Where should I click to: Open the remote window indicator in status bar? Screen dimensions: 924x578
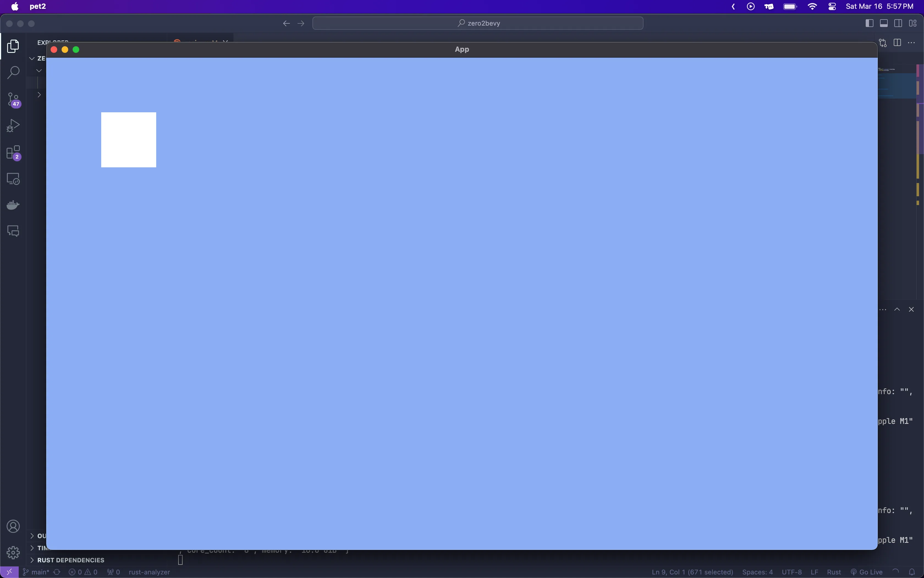point(9,572)
